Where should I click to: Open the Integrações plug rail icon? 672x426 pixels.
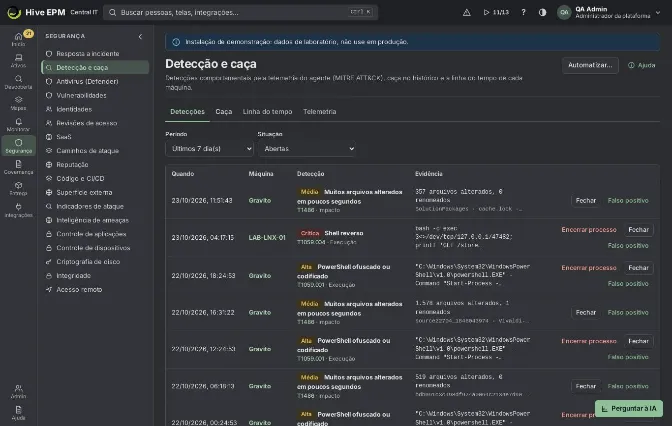pyautogui.click(x=18, y=210)
